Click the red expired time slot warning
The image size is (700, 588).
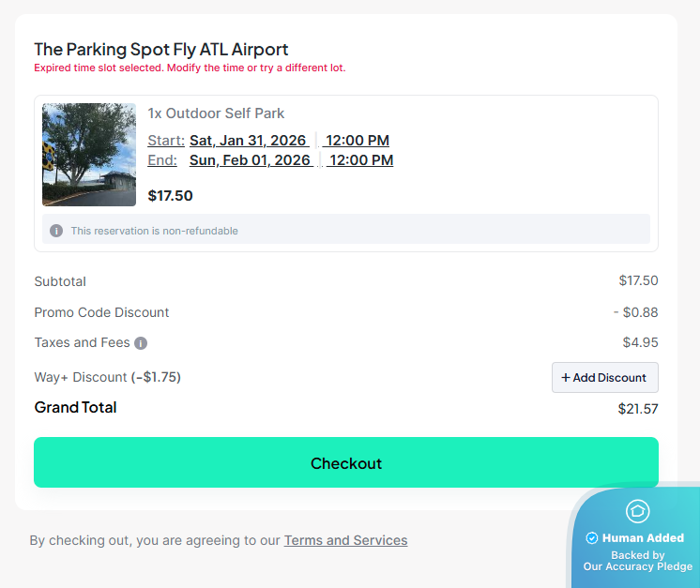[190, 68]
